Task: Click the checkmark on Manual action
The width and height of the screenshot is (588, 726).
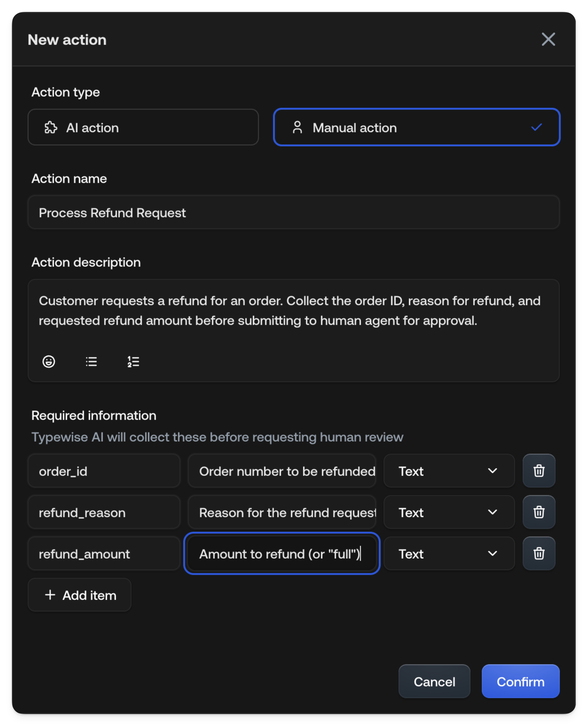Action: tap(537, 127)
